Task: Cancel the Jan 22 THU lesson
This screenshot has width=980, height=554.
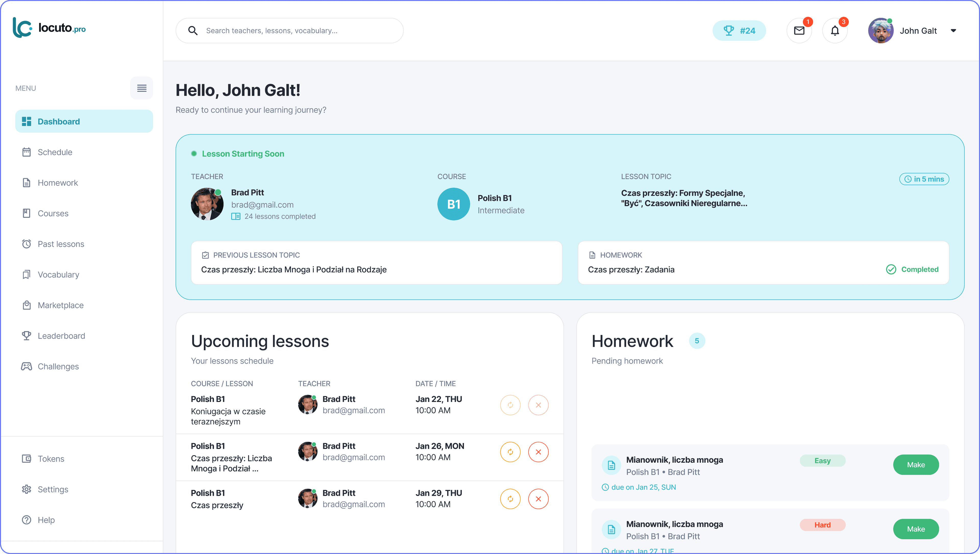Action: (x=538, y=405)
